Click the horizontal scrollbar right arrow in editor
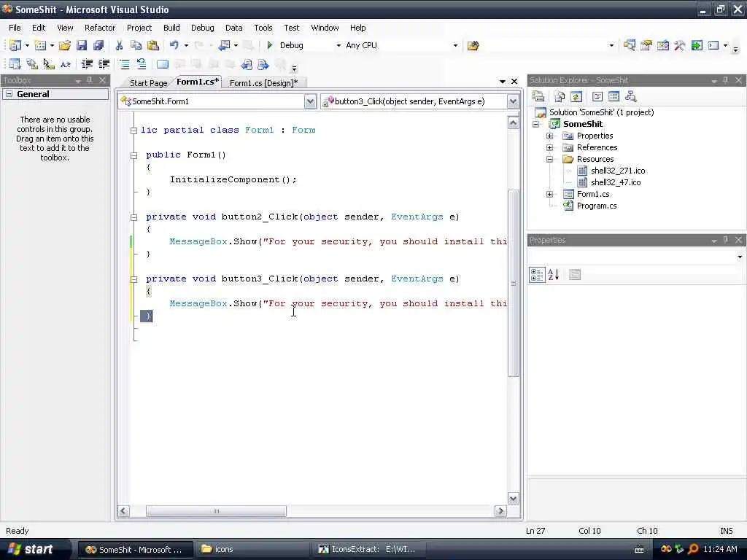The width and height of the screenshot is (747, 560). pyautogui.click(x=500, y=511)
